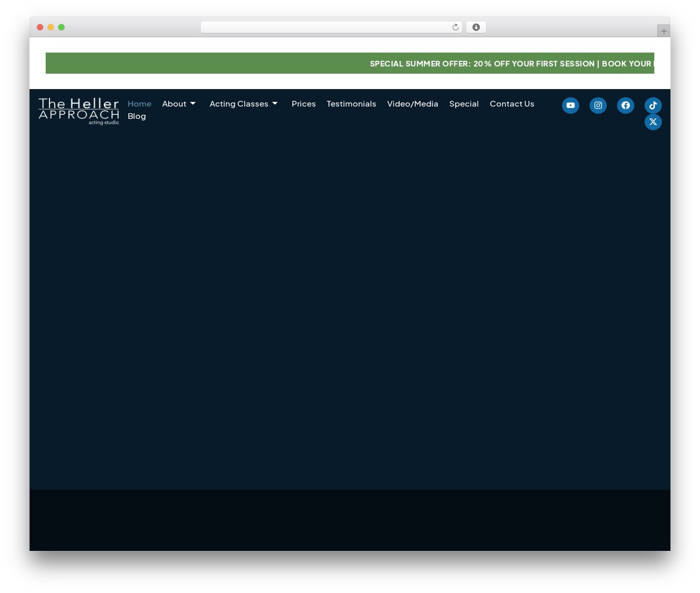Screen dimensions: 700x593
Task: Open a new tab with plus button
Action: coord(664,31)
